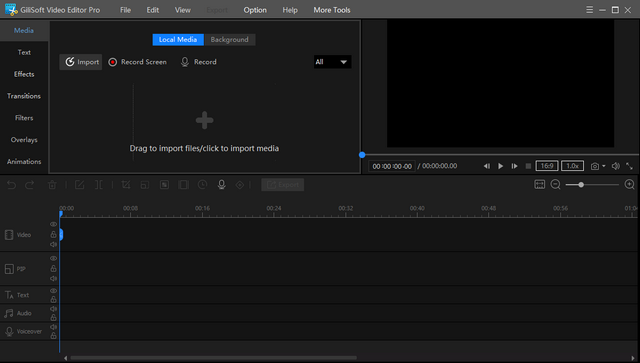
Task: Mute the Video track
Action: (x=53, y=245)
